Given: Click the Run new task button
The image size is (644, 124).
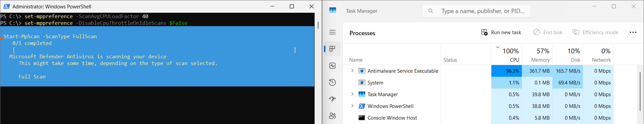Looking at the screenshot, I should coord(501,32).
